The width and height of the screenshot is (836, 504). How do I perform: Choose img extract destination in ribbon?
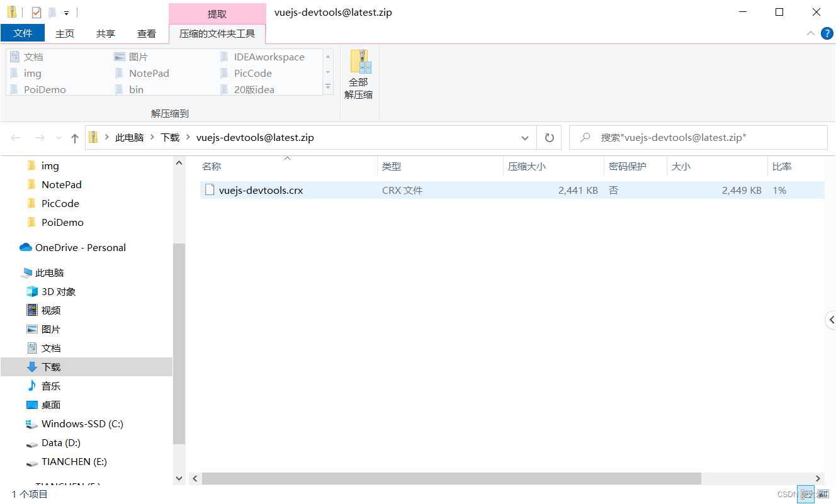tap(26, 73)
